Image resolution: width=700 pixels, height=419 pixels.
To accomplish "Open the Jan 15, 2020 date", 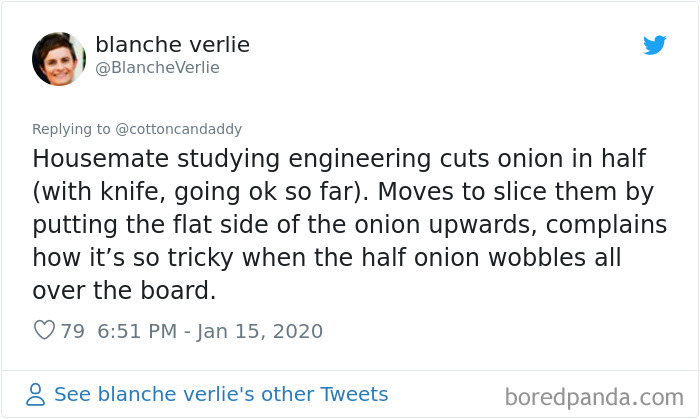I will [262, 331].
